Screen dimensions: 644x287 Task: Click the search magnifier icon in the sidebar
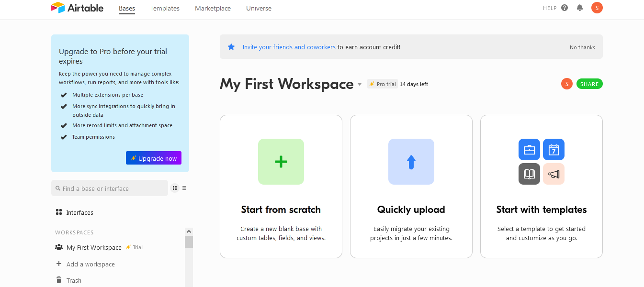(x=58, y=188)
